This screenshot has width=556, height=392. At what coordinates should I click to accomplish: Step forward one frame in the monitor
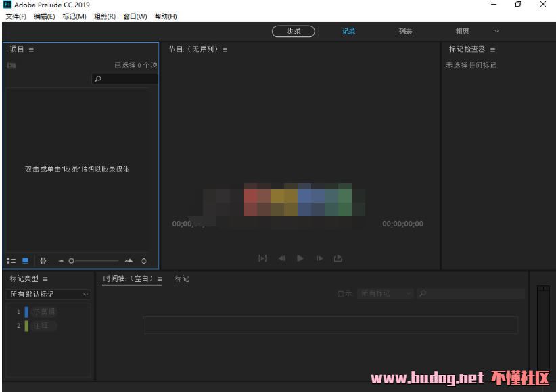click(319, 258)
